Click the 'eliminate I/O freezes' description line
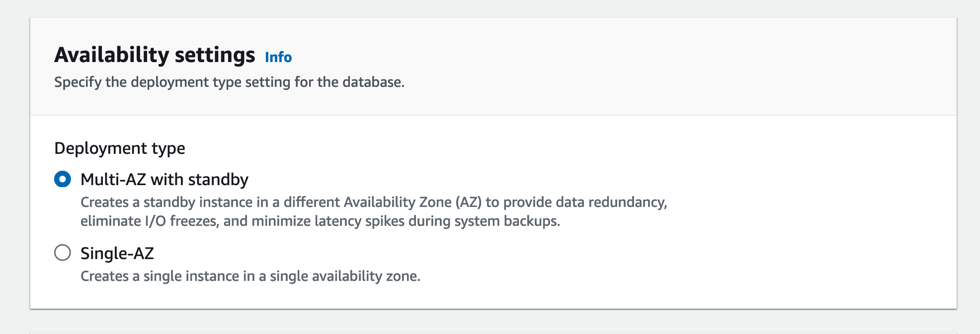This screenshot has height=334, width=980. point(320,221)
